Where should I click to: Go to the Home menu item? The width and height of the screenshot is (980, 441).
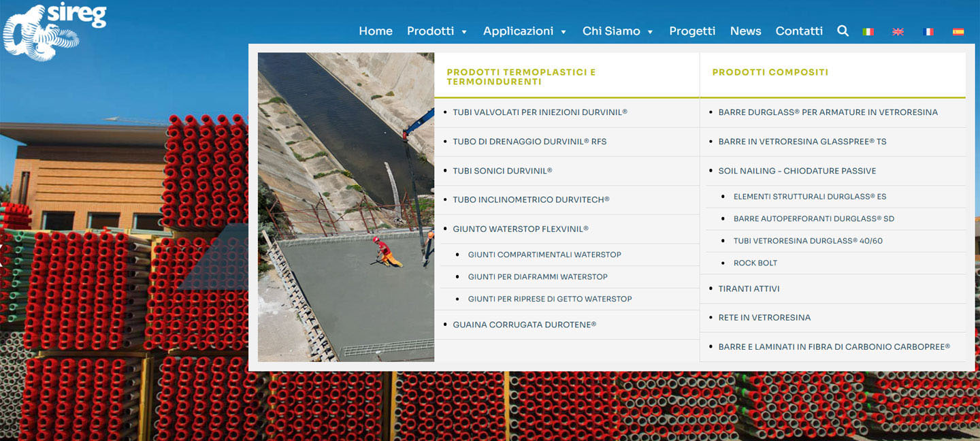(x=376, y=31)
